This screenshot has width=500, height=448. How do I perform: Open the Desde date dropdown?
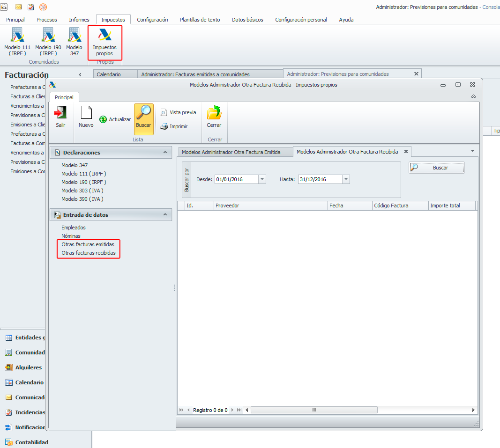click(x=262, y=179)
